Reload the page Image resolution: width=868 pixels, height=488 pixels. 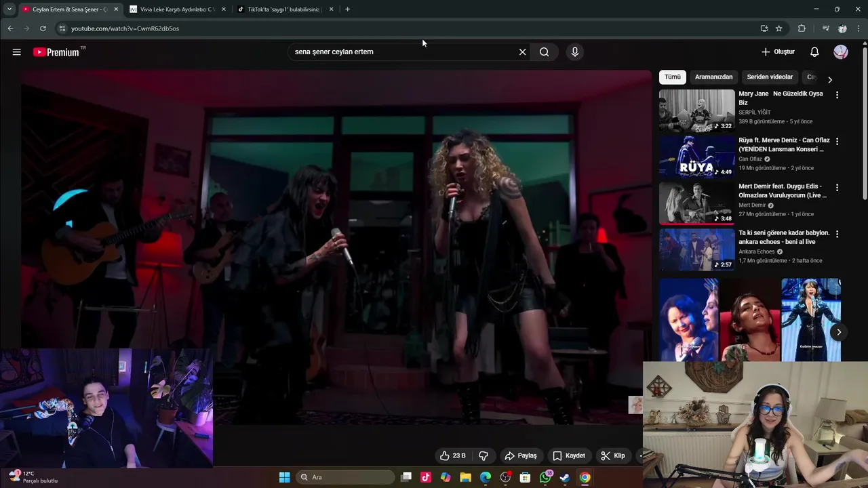[x=43, y=28]
